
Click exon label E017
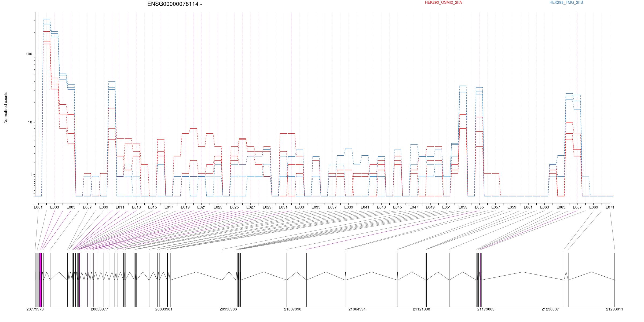(x=169, y=207)
